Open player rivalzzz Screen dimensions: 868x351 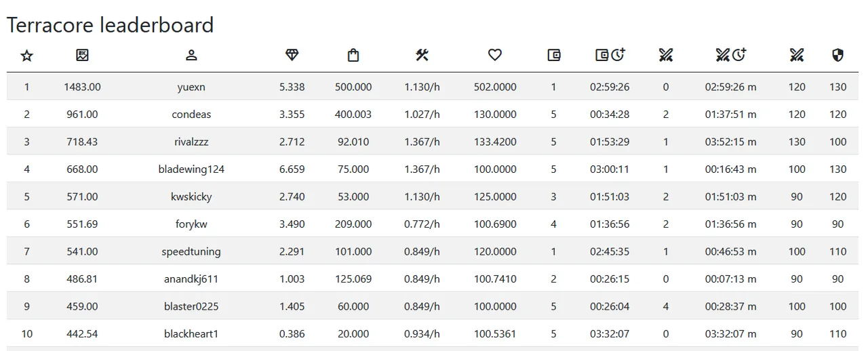point(191,142)
